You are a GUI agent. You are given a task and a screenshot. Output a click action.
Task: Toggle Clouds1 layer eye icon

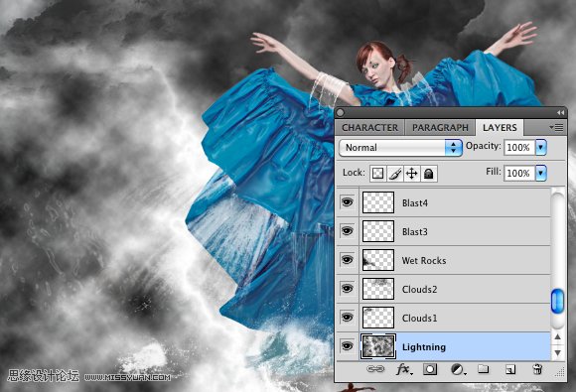tap(348, 318)
